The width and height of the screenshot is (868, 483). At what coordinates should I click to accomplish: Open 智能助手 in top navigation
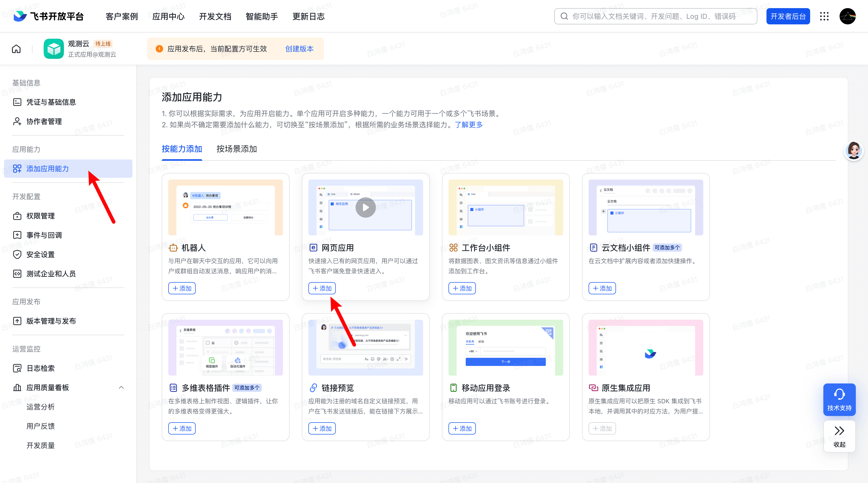point(262,16)
